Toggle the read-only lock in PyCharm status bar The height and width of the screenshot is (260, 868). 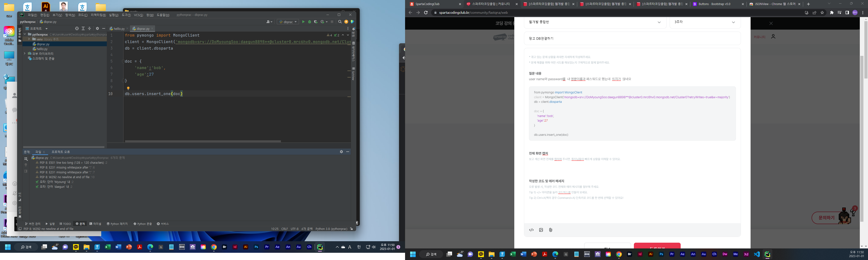pos(352,229)
